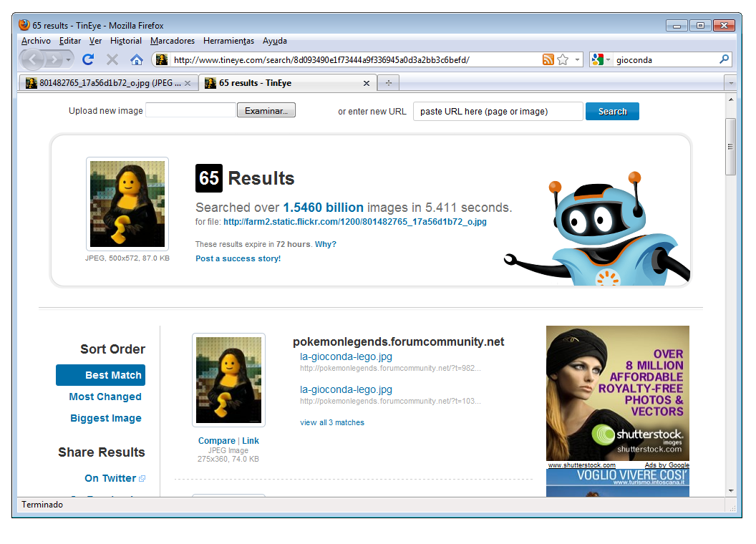Click view all 3 matches link
This screenshot has height=544, width=756.
point(332,422)
